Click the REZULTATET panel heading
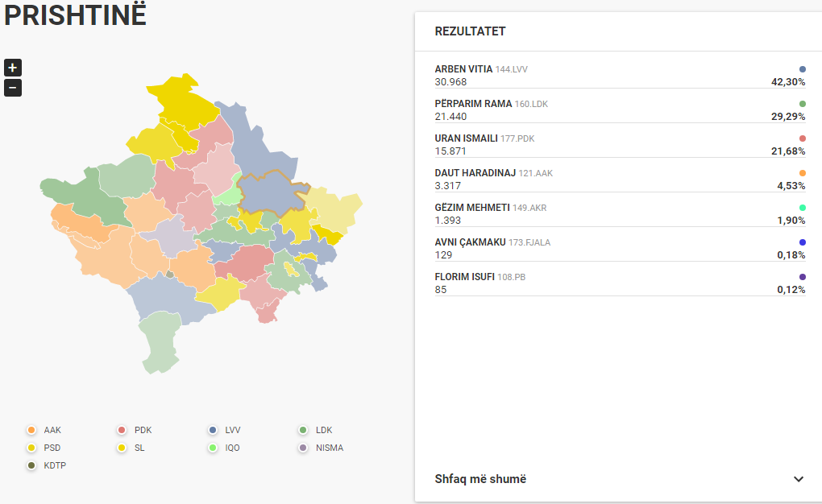 pos(470,31)
